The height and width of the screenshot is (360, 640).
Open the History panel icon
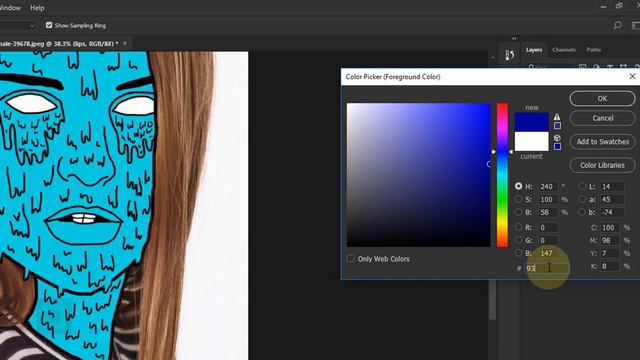(509, 55)
